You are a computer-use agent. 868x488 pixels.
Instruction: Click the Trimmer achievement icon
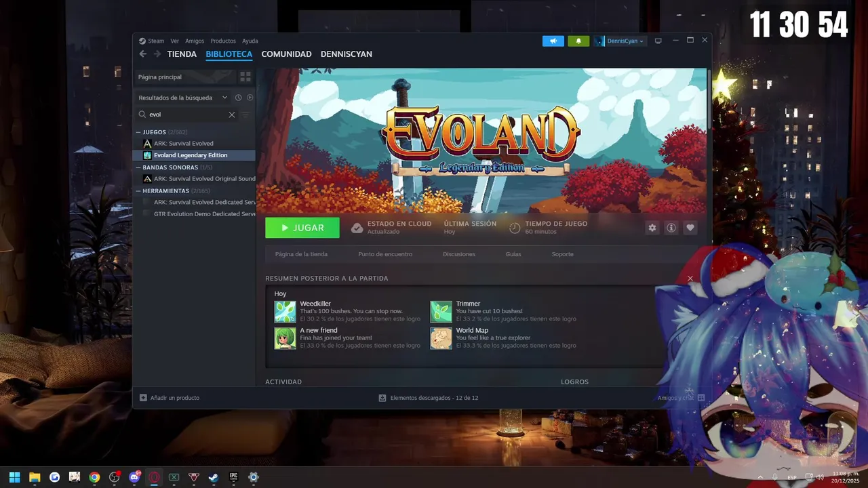point(441,312)
